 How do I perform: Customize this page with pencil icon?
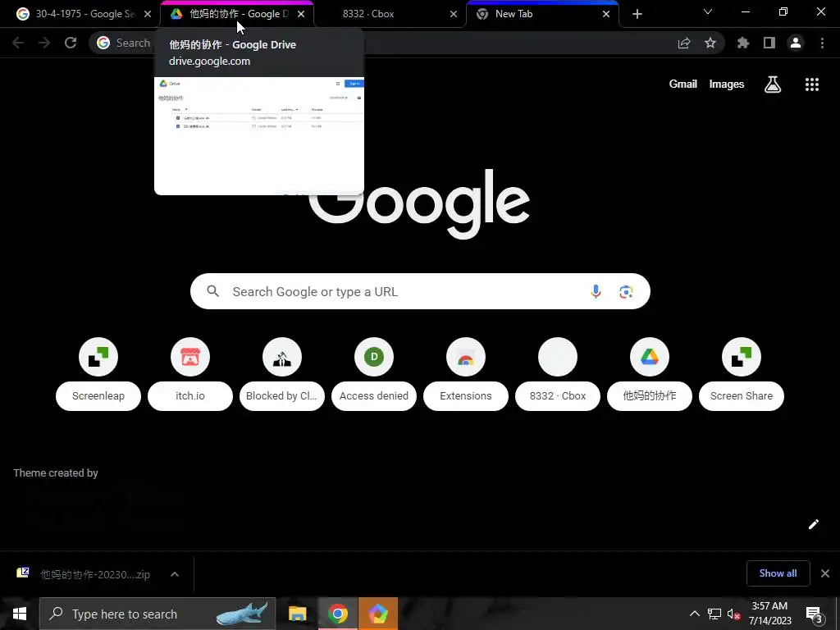pos(813,524)
